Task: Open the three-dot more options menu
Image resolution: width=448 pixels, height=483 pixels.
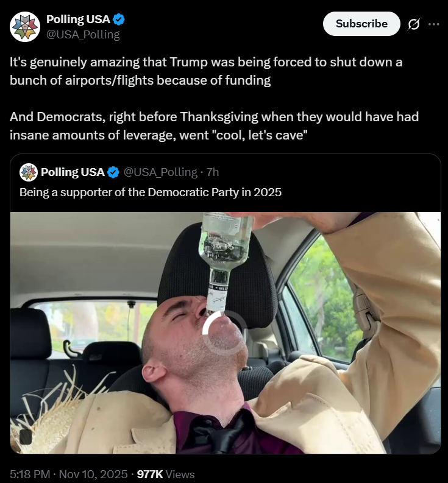Action: (434, 24)
